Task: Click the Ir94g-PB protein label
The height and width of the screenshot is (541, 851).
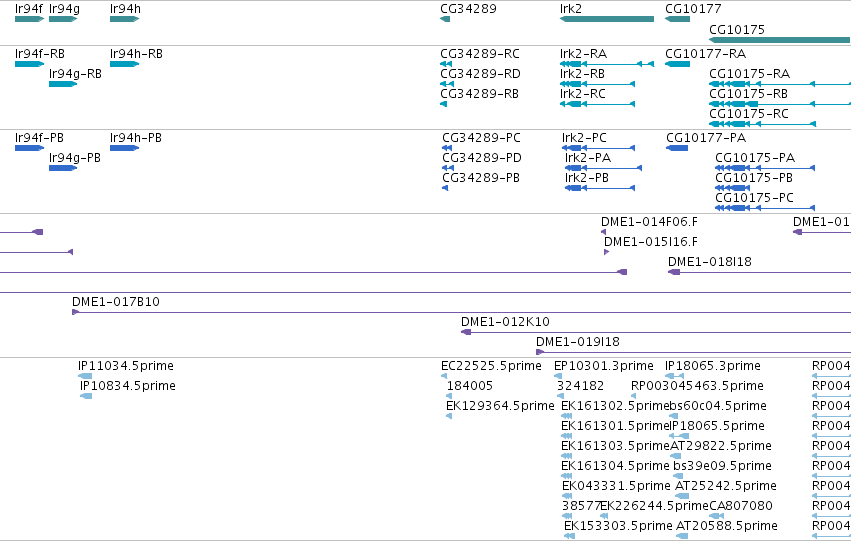Action: pos(74,158)
